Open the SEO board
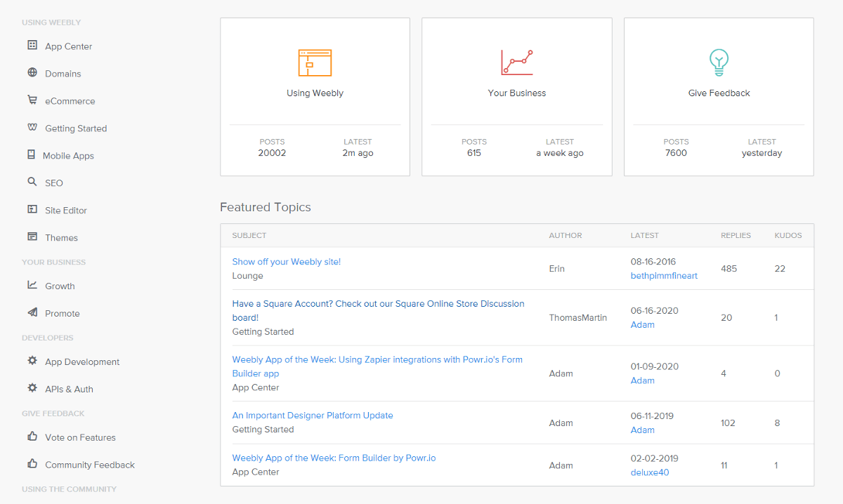 tap(54, 183)
